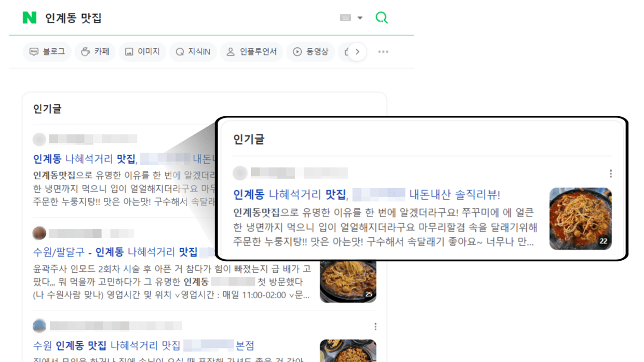Image resolution: width=644 pixels, height=362 pixels.
Task: Open the 수원 인계동 맛집 나혜석거리 맛집 본점 link
Action: 143,345
